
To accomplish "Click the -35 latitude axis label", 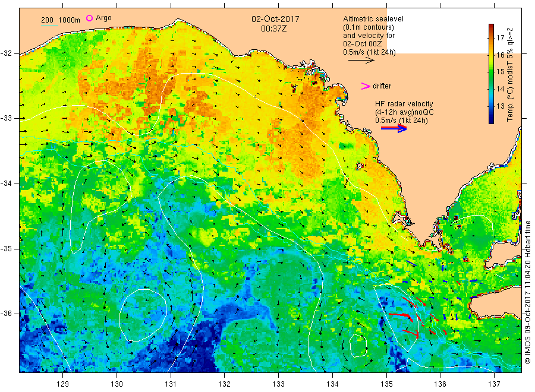I will pos(6,248).
